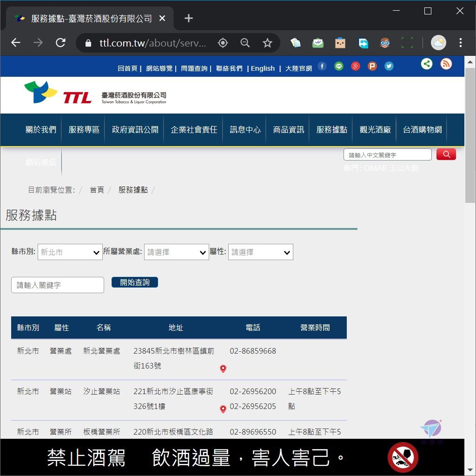Click the zoom magnifier icon in address bar
The image size is (476, 476).
pos(245,43)
